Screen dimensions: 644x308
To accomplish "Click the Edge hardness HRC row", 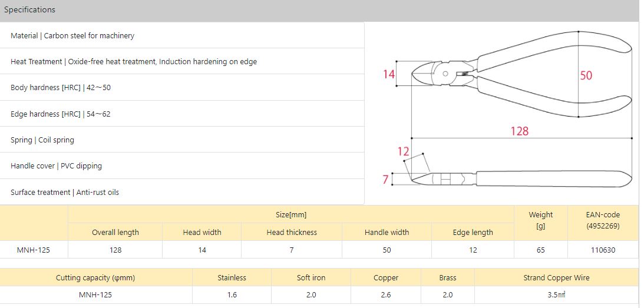I will 61,114.
